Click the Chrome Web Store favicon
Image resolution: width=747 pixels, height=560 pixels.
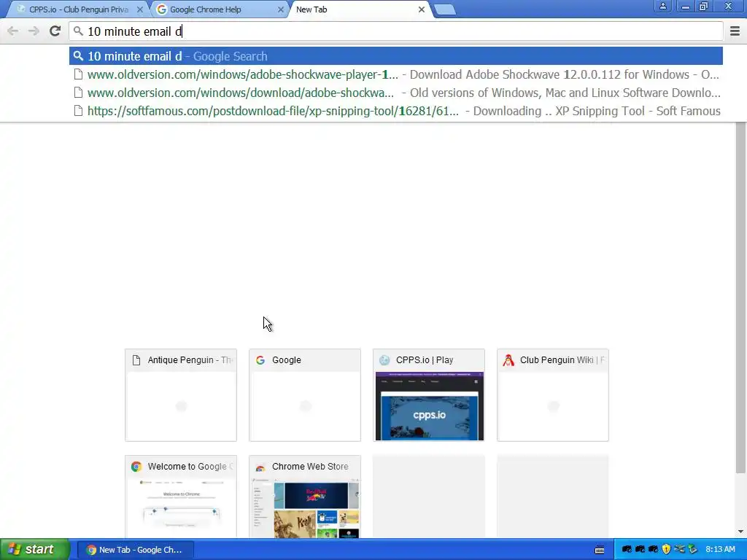pyautogui.click(x=260, y=467)
